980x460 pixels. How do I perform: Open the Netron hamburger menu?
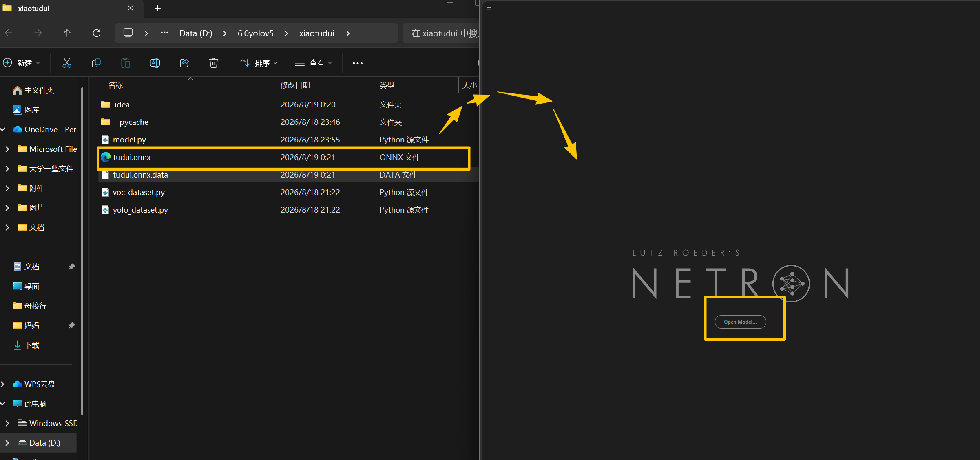489,9
